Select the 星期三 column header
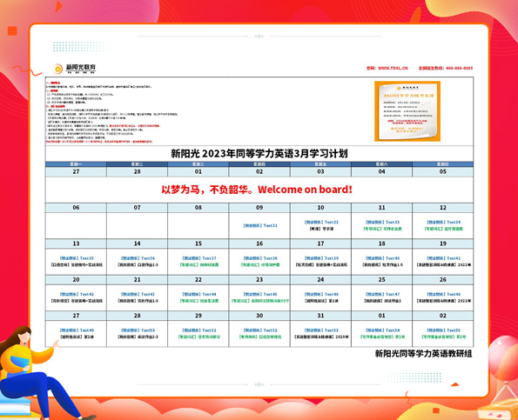This screenshot has height=420, width=518. click(x=198, y=164)
